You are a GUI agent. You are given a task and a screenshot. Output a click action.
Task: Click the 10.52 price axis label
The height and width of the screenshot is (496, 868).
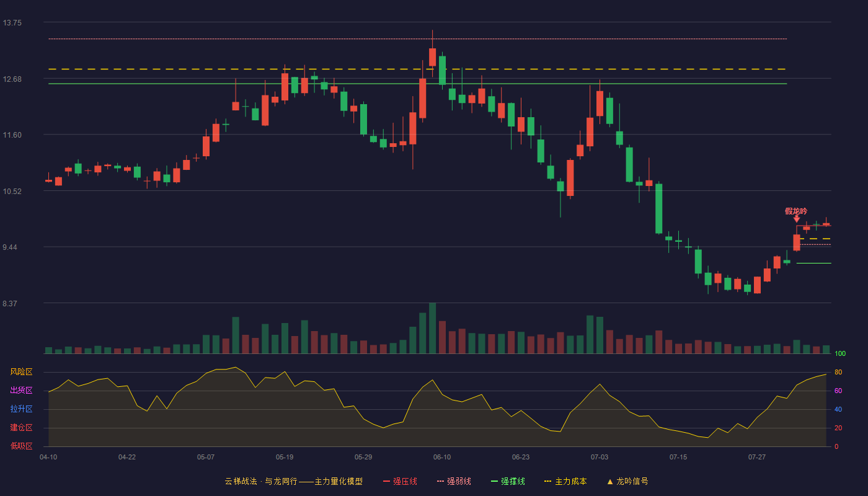click(12, 191)
